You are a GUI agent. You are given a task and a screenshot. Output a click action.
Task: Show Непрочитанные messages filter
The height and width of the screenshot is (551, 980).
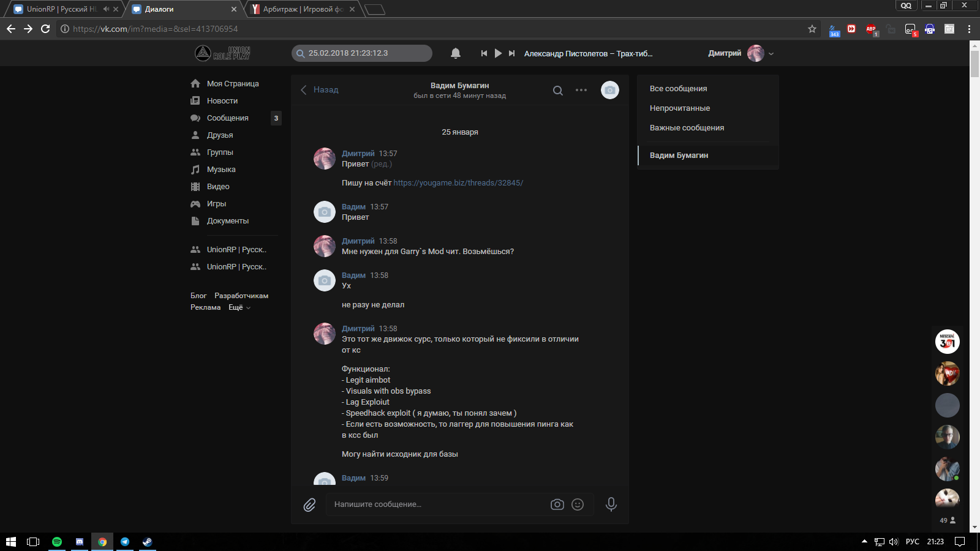(x=708, y=108)
